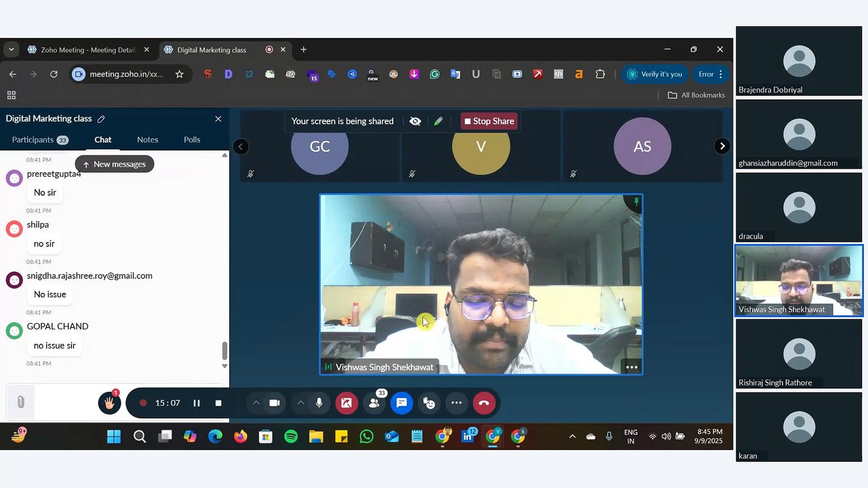The height and width of the screenshot is (488, 868).
Task: Open Windows Start menu
Action: pyautogui.click(x=114, y=436)
